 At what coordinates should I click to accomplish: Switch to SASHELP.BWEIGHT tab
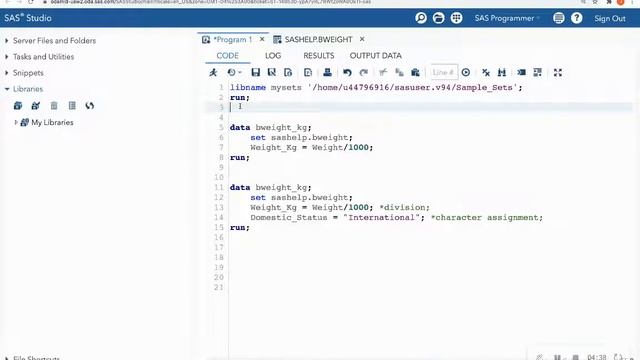click(x=318, y=40)
